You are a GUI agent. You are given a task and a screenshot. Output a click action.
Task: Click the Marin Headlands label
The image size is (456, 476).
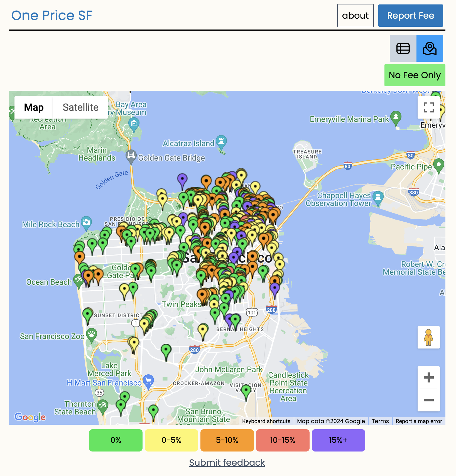[x=97, y=154]
